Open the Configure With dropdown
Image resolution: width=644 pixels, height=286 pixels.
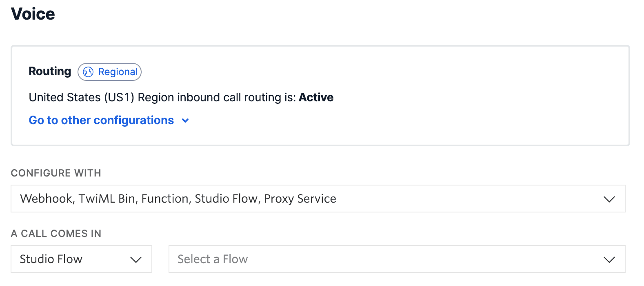coord(318,199)
